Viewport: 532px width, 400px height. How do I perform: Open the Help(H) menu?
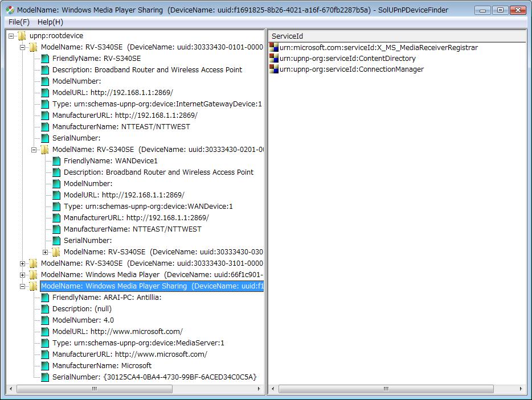coord(50,22)
